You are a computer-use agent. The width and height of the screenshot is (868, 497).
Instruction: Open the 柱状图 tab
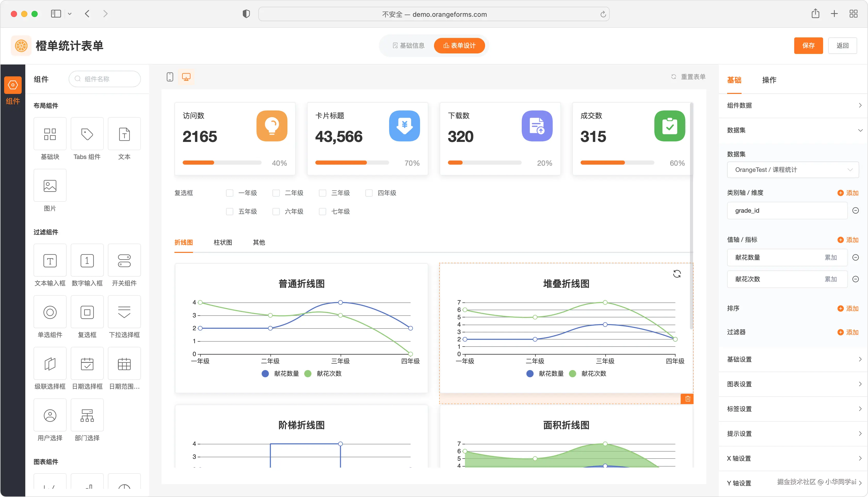click(x=222, y=243)
